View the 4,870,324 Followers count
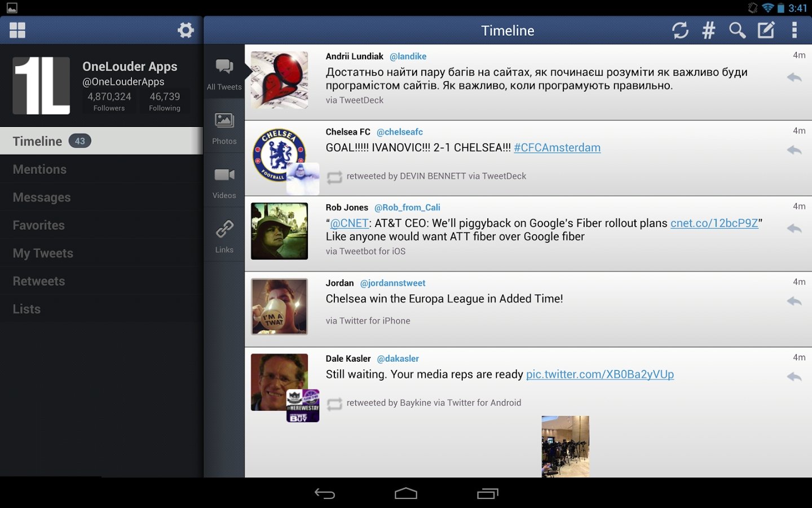The image size is (812, 508). pos(109,102)
